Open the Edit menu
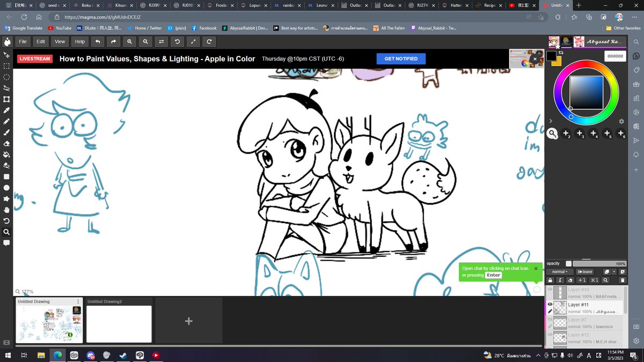This screenshot has height=362, width=644. pyautogui.click(x=41, y=41)
